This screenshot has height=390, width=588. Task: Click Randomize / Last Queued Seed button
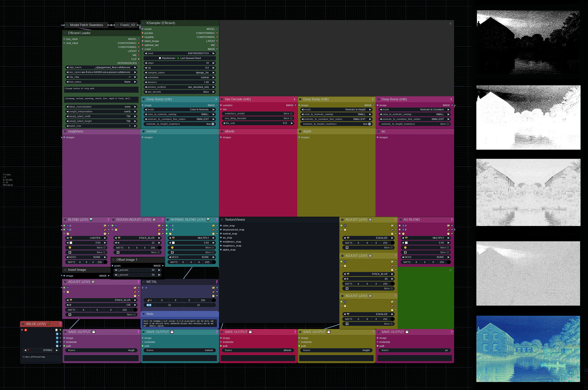180,58
